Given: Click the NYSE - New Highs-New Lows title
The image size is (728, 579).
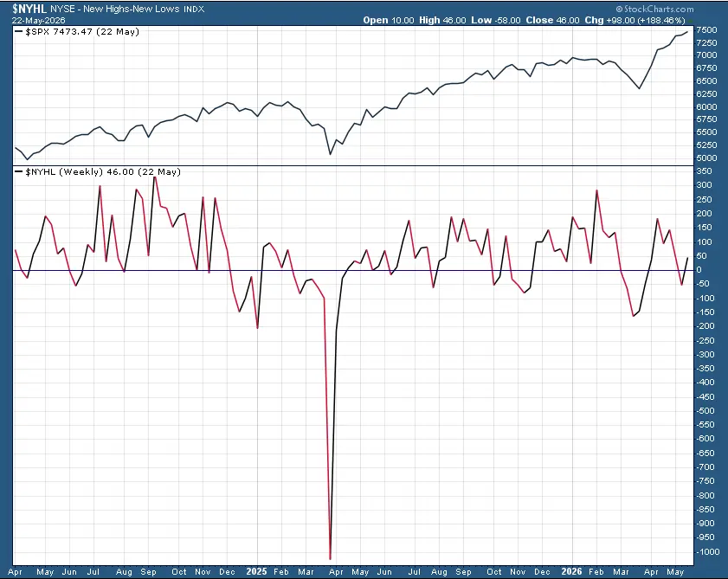Looking at the screenshot, I should point(114,9).
